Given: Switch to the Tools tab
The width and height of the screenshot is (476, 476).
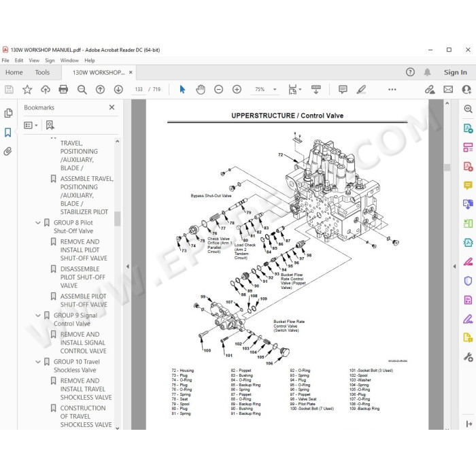Looking at the screenshot, I should (42, 72).
